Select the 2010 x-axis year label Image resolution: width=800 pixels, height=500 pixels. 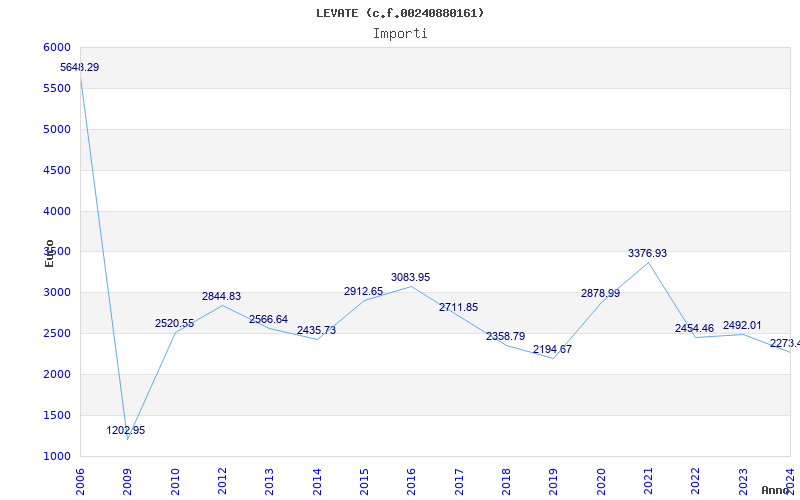175,482
